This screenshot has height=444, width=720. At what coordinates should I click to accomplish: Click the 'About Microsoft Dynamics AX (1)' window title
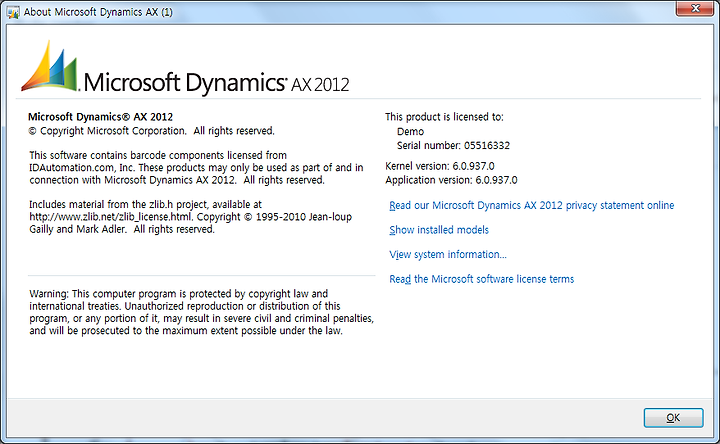[98, 12]
